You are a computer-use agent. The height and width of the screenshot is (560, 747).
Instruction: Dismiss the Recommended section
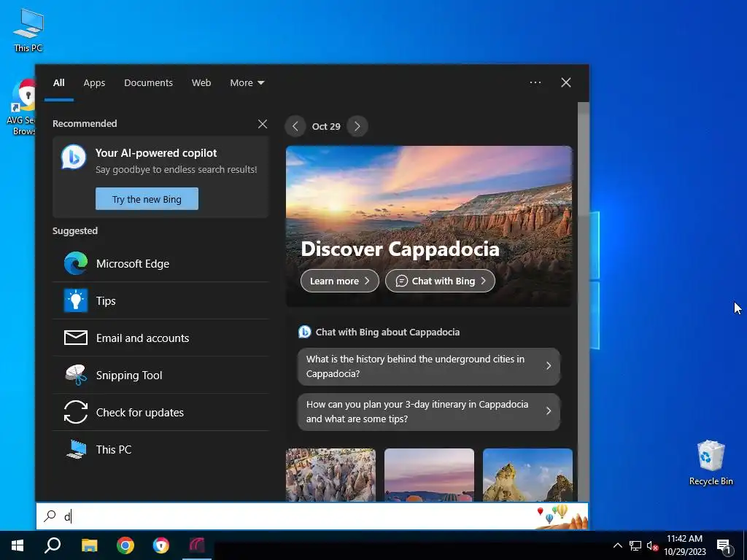pos(263,124)
